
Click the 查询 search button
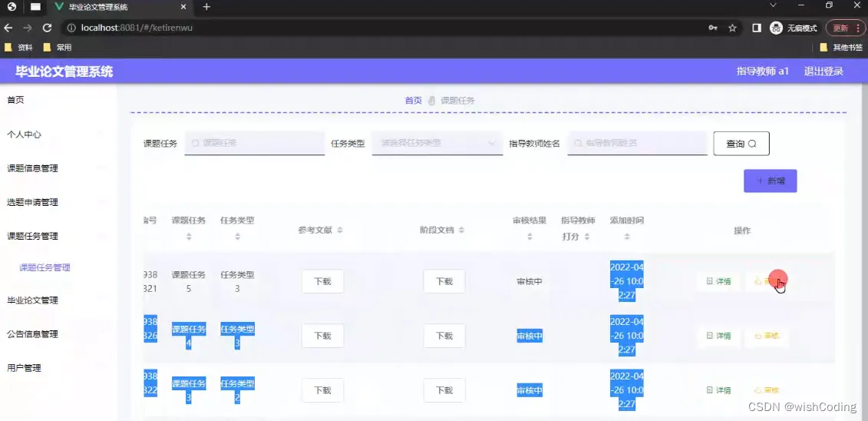point(741,144)
